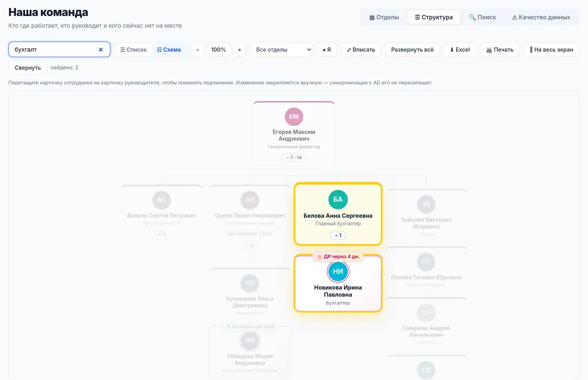Click the green БА avatar circle
This screenshot has width=588, height=380.
(x=338, y=199)
